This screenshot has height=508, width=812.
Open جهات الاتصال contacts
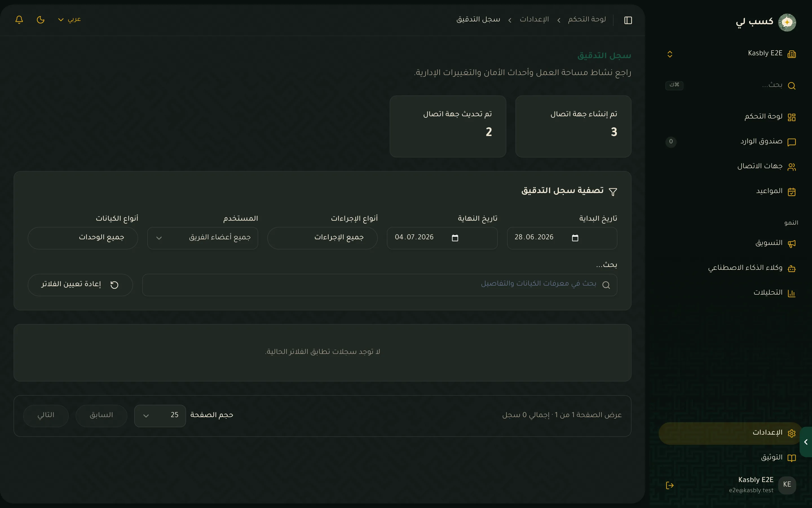(x=731, y=167)
